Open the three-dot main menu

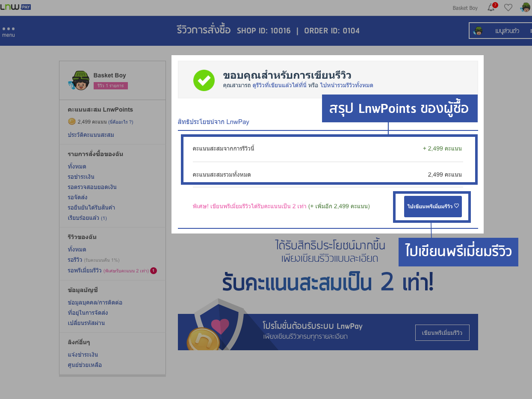(x=8, y=31)
